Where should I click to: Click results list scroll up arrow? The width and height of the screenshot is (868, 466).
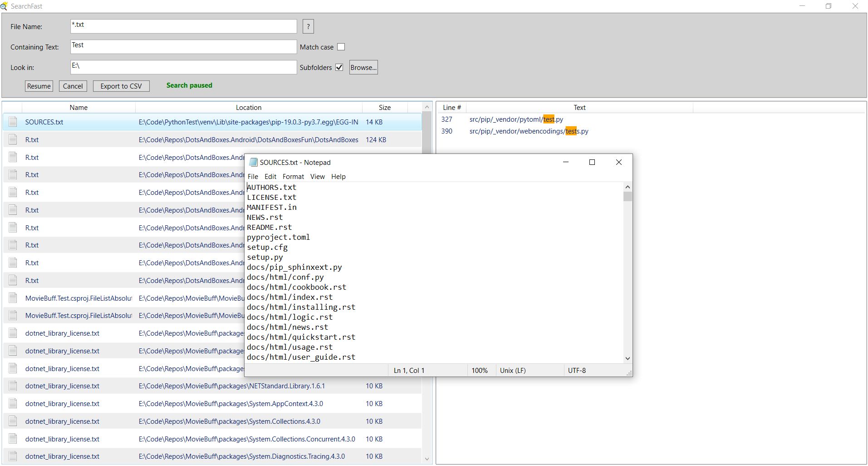point(427,107)
